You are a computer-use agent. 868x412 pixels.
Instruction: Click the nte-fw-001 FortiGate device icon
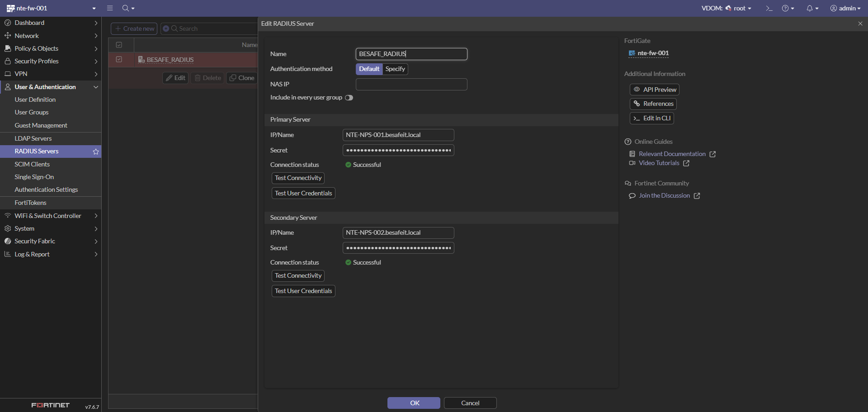[632, 53]
